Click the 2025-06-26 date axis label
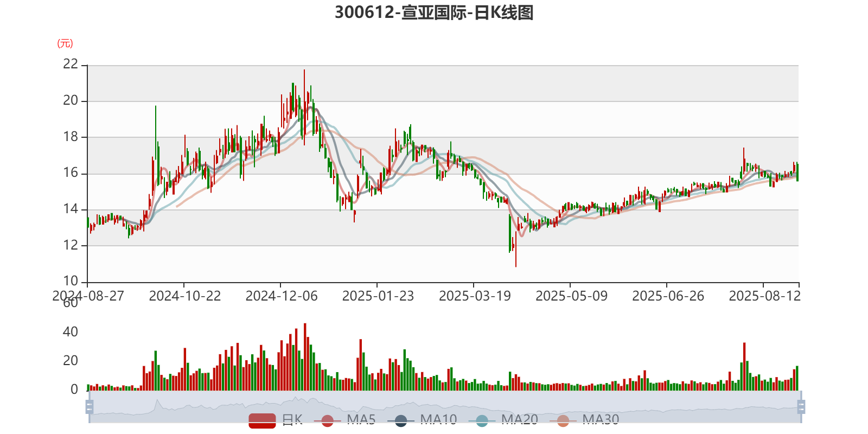Image resolution: width=868 pixels, height=434 pixels. click(668, 296)
